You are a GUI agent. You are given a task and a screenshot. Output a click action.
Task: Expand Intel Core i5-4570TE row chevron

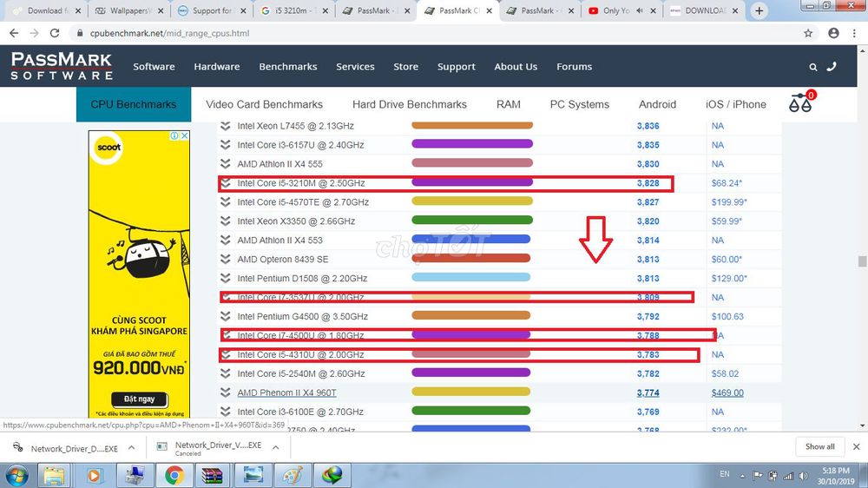(x=226, y=202)
